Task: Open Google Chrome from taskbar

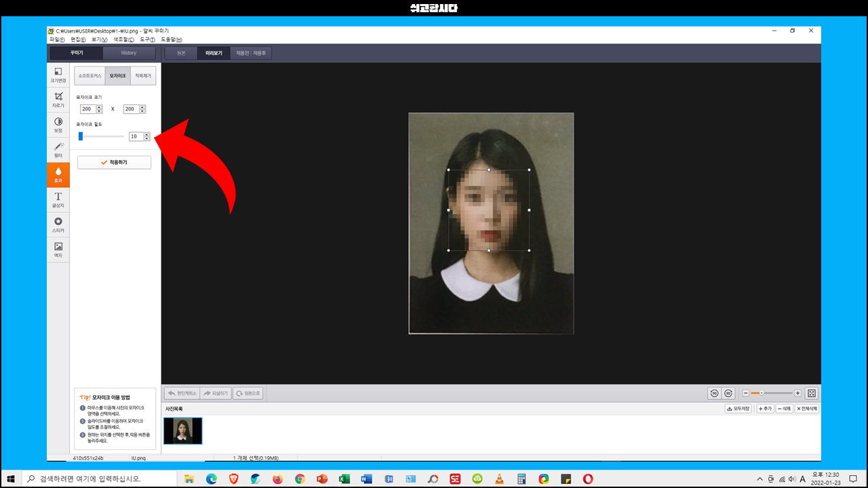Action: coord(300,479)
